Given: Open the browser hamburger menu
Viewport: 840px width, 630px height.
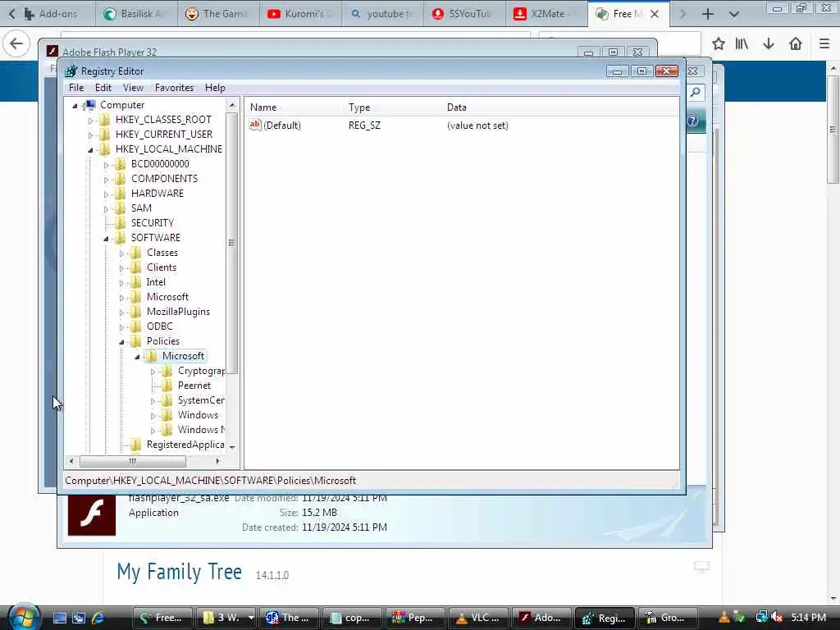Looking at the screenshot, I should [x=824, y=43].
